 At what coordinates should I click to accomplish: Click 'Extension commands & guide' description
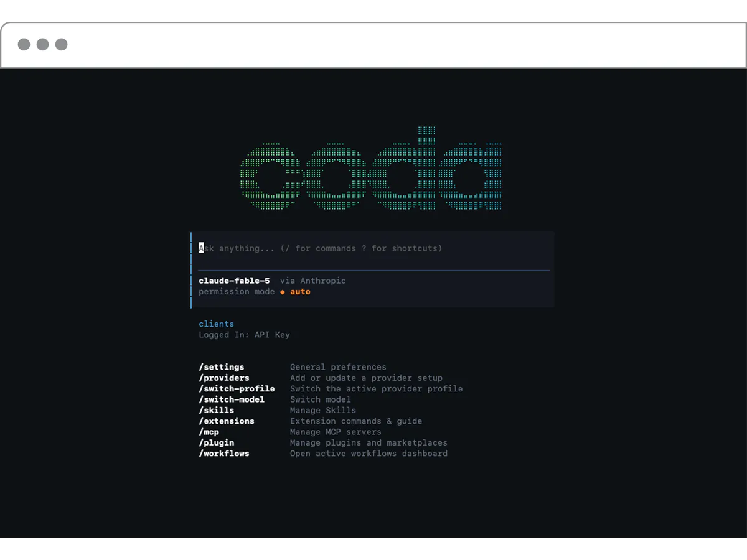click(x=356, y=421)
